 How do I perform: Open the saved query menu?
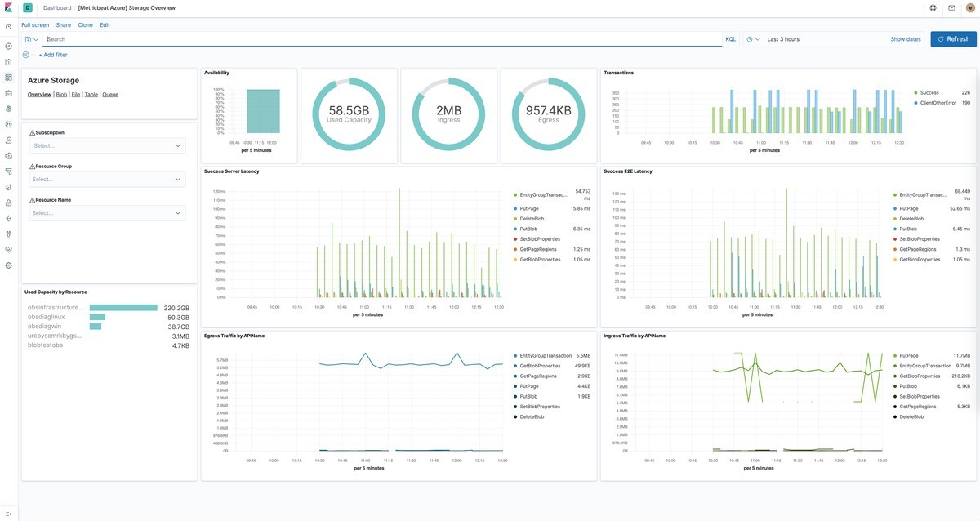click(x=32, y=39)
